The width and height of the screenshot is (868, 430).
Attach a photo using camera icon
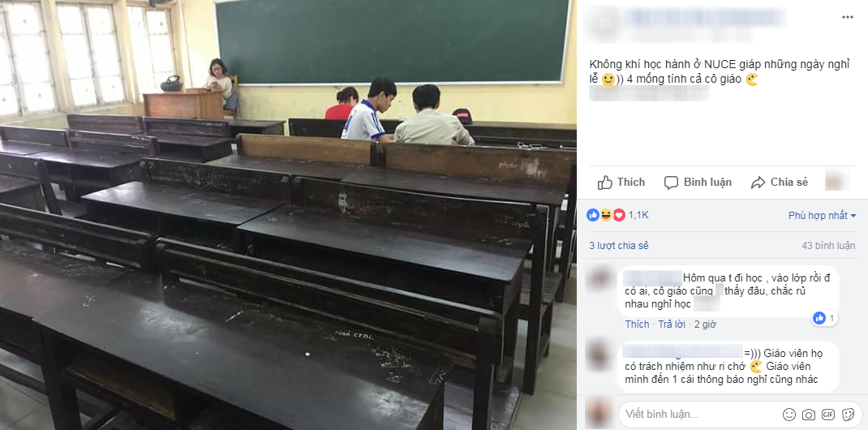click(x=809, y=415)
